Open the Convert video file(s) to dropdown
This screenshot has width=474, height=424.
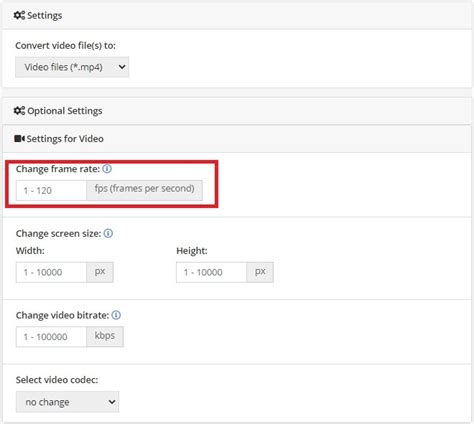click(x=72, y=67)
